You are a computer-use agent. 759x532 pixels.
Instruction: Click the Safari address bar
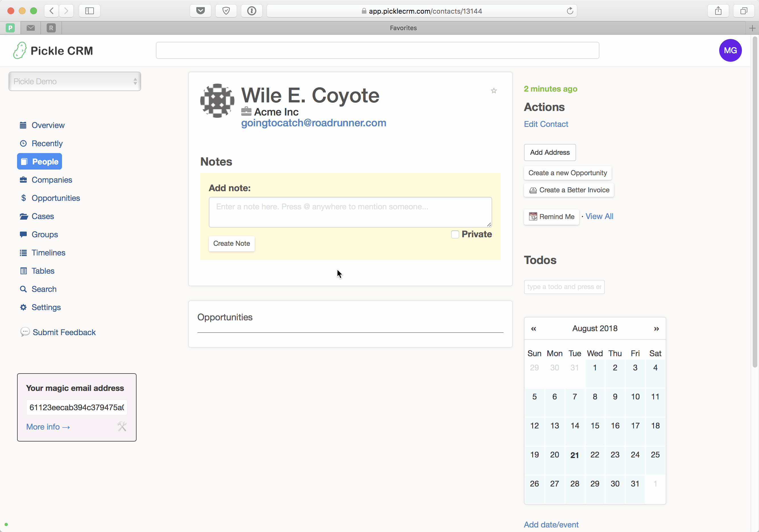click(422, 11)
